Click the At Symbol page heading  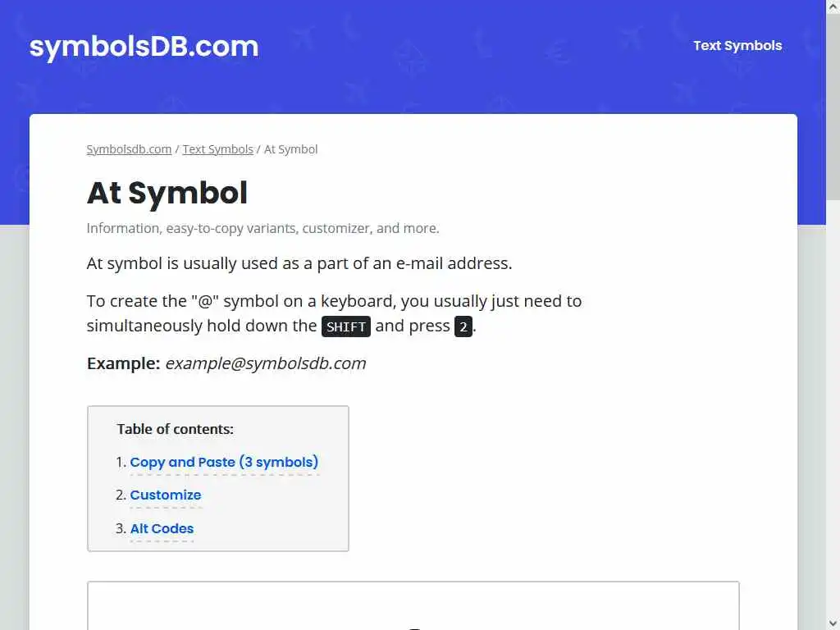coord(167,193)
